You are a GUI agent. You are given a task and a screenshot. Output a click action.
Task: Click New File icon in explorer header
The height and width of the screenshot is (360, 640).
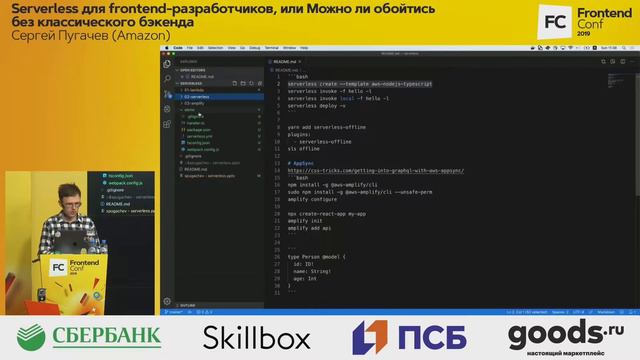pyautogui.click(x=235, y=83)
